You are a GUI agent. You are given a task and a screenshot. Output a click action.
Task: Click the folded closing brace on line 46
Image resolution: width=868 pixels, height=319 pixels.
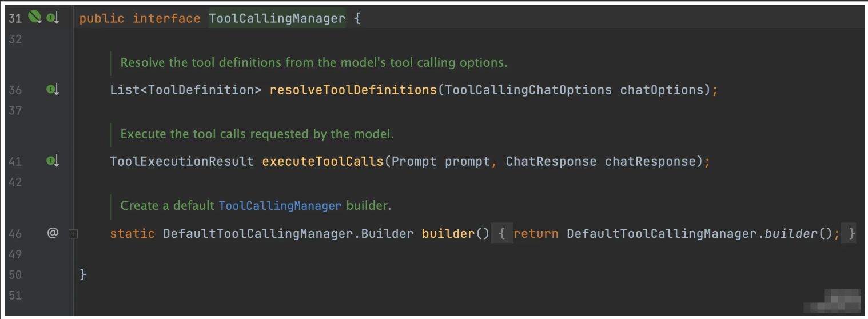point(851,233)
